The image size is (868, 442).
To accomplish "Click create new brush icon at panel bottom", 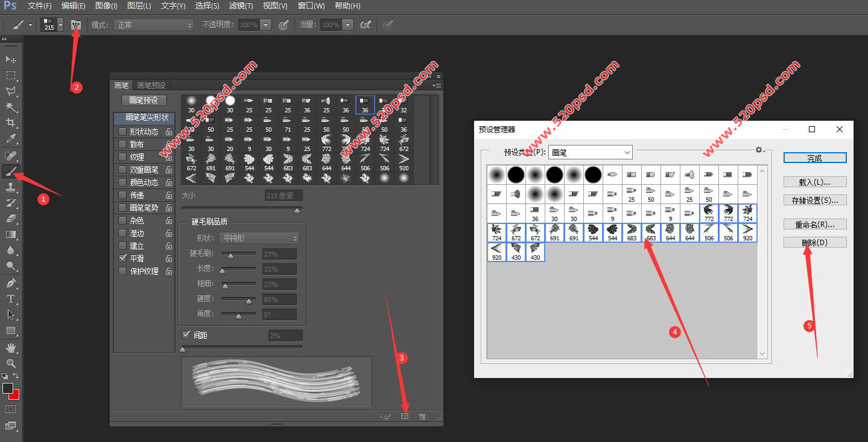I will point(422,416).
